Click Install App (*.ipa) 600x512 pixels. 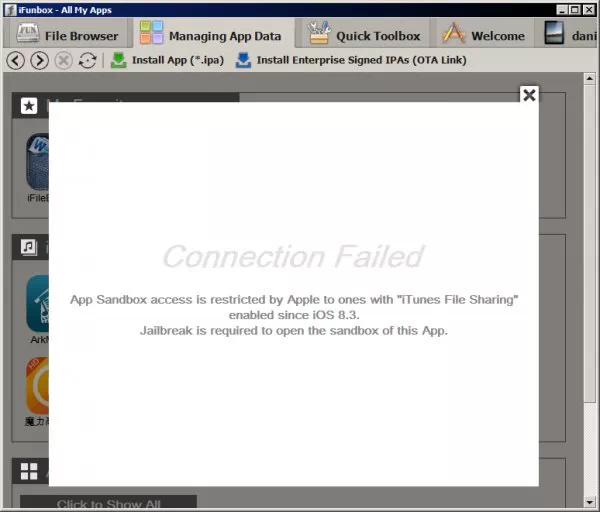click(x=167, y=60)
